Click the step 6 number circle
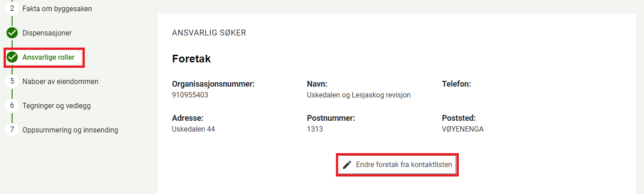644x194 pixels. pos(12,106)
